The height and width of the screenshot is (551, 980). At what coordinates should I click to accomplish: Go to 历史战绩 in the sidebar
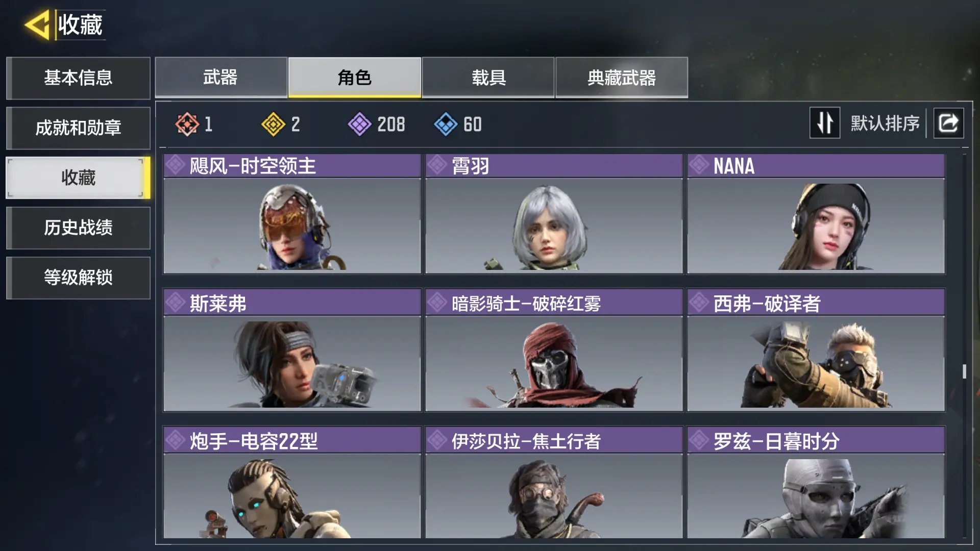click(78, 228)
